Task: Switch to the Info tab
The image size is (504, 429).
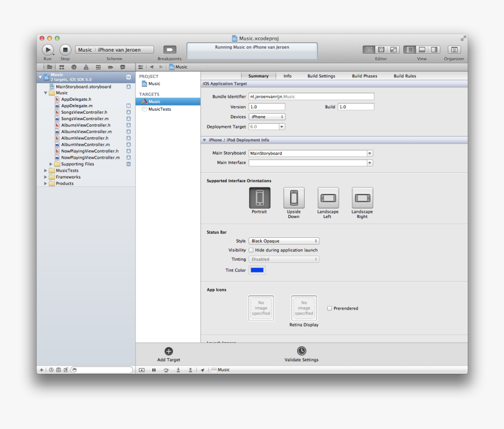Action: tap(287, 76)
